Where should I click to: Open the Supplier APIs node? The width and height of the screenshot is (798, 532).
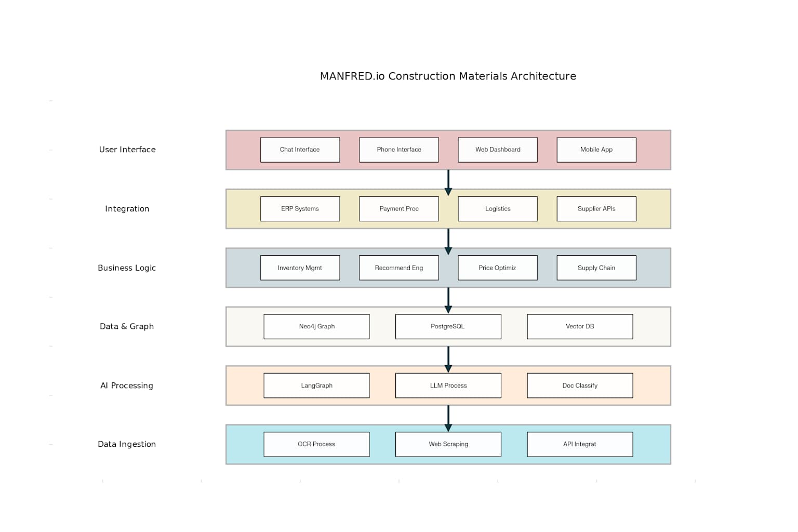click(x=596, y=208)
